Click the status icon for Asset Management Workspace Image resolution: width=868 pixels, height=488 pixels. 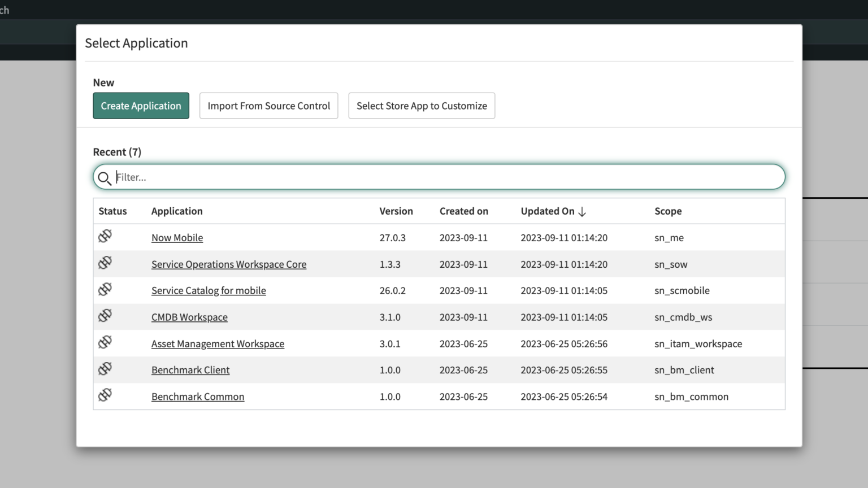point(105,341)
